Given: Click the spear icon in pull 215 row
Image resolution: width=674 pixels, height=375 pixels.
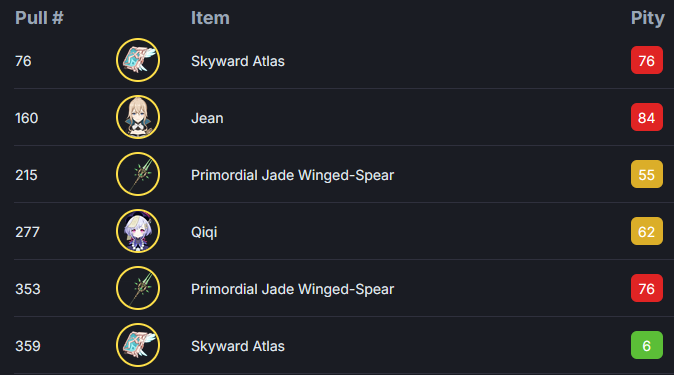Looking at the screenshot, I should [x=138, y=174].
